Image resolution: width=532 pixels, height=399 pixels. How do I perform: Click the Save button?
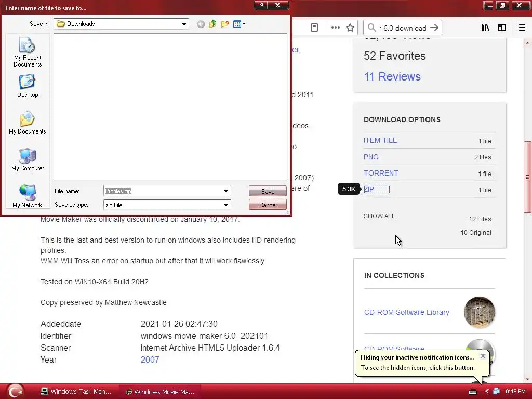(x=268, y=191)
